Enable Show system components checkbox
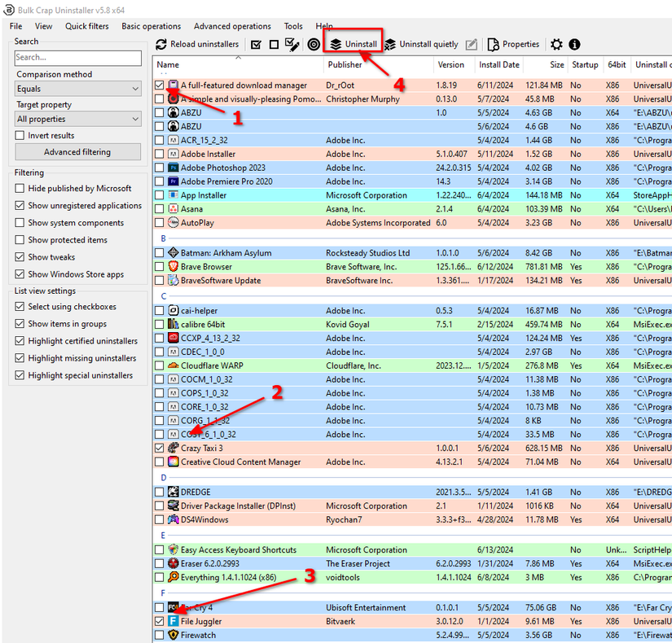 pos(20,222)
